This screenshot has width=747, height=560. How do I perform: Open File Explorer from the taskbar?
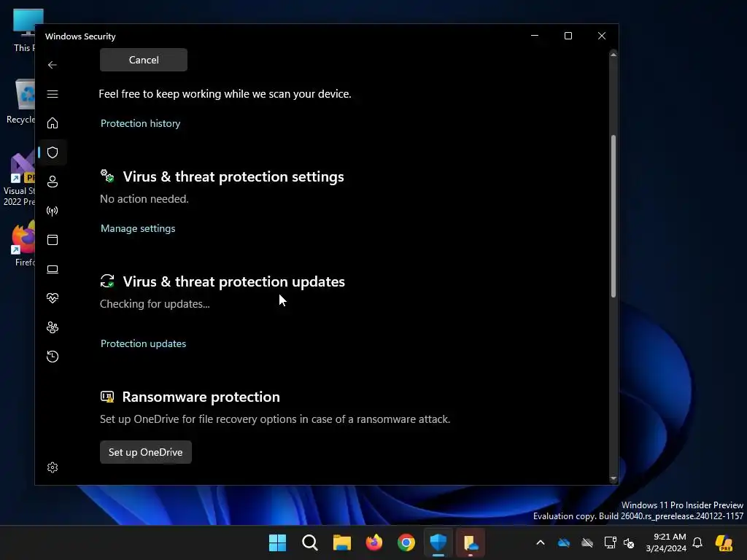pos(341,542)
